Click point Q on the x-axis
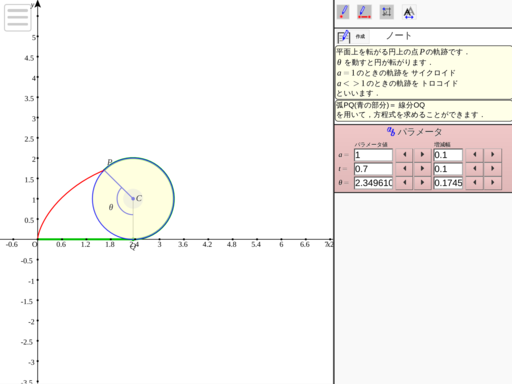The width and height of the screenshot is (512, 384). (x=133, y=239)
